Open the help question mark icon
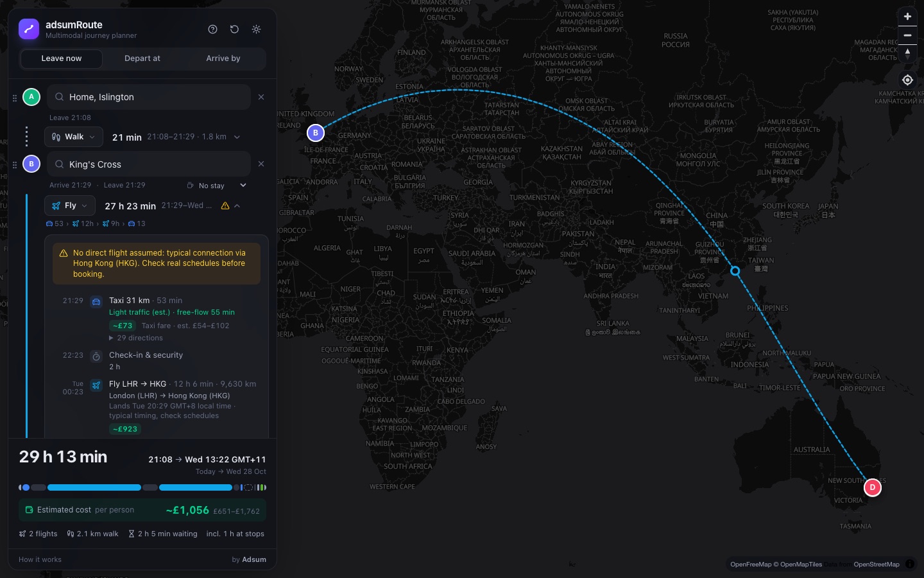This screenshot has height=578, width=924. tap(213, 30)
